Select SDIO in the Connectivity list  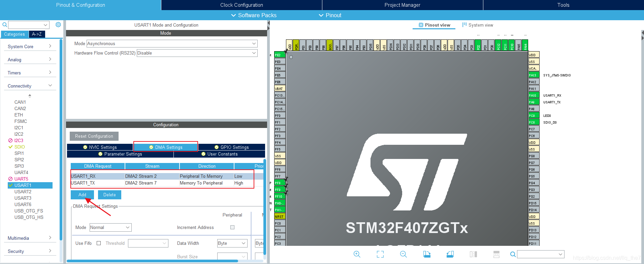[x=20, y=147]
